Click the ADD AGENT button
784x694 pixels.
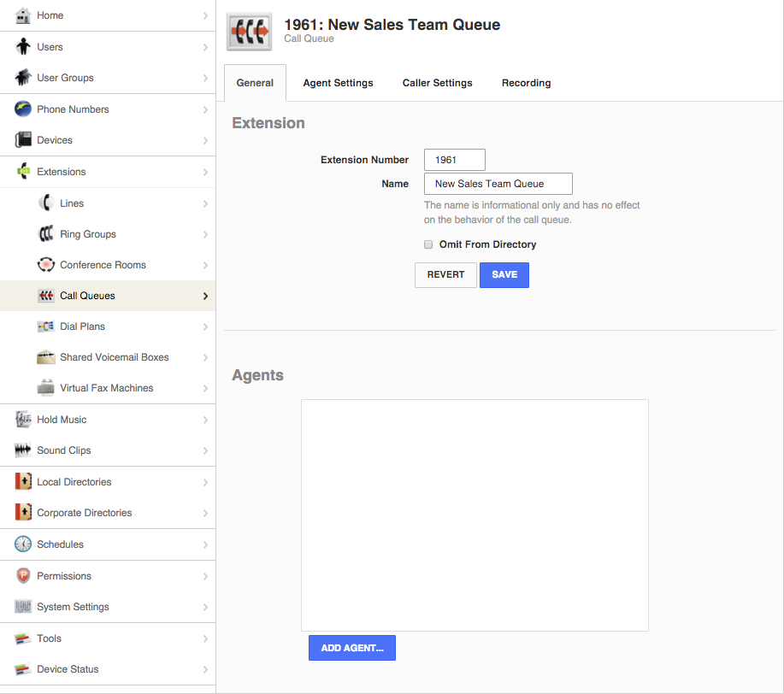click(x=351, y=647)
